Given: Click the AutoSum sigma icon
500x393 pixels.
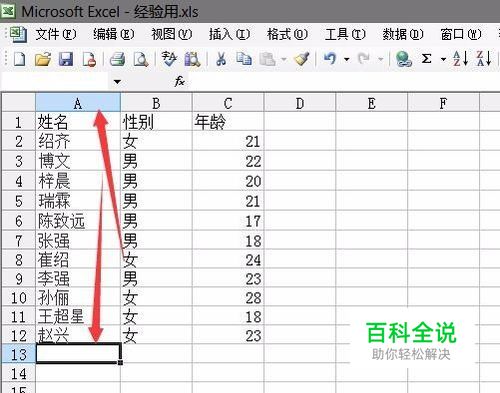Looking at the screenshot, I should pyautogui.click(x=426, y=59).
